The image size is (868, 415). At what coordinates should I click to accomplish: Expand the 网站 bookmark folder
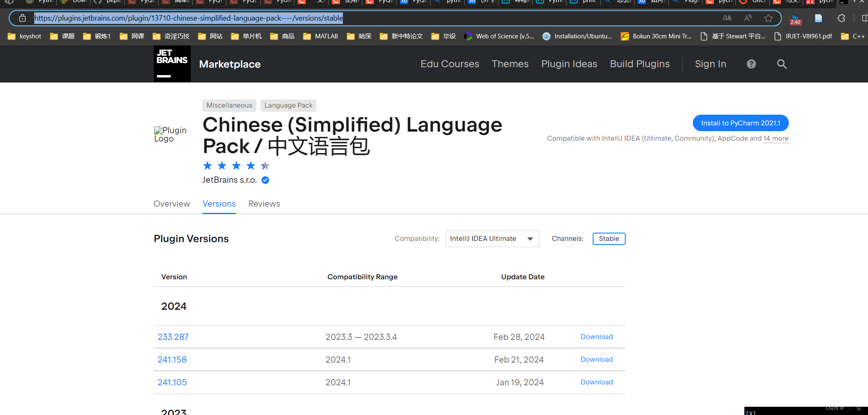[210, 36]
